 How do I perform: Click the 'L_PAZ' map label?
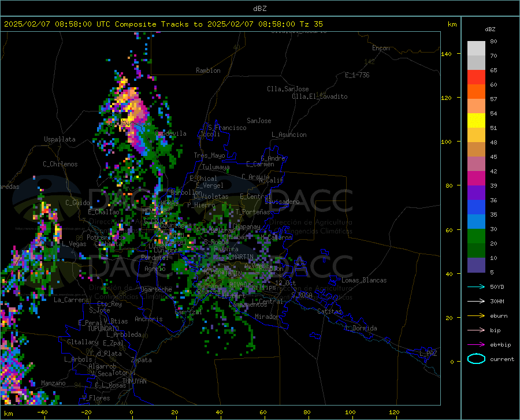[428, 354]
